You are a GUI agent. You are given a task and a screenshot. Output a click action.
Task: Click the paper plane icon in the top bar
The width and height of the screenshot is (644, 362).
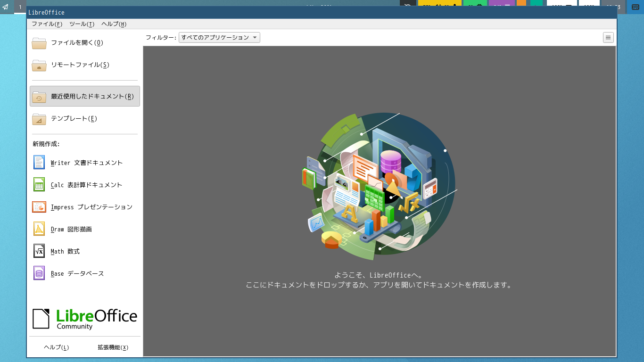tap(6, 7)
